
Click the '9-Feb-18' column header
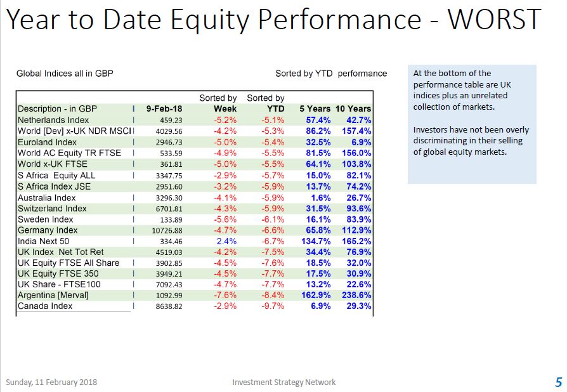pos(164,109)
